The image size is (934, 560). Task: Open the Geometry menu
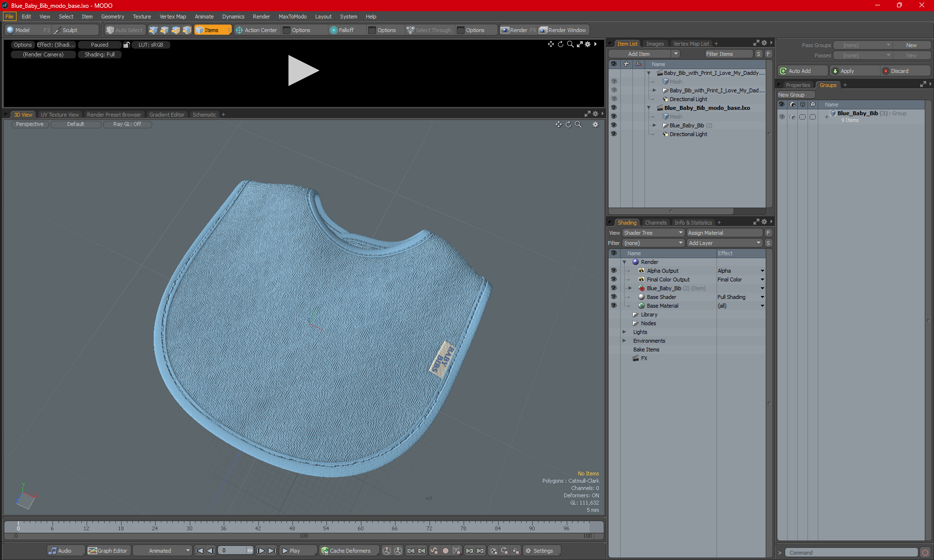coord(112,17)
